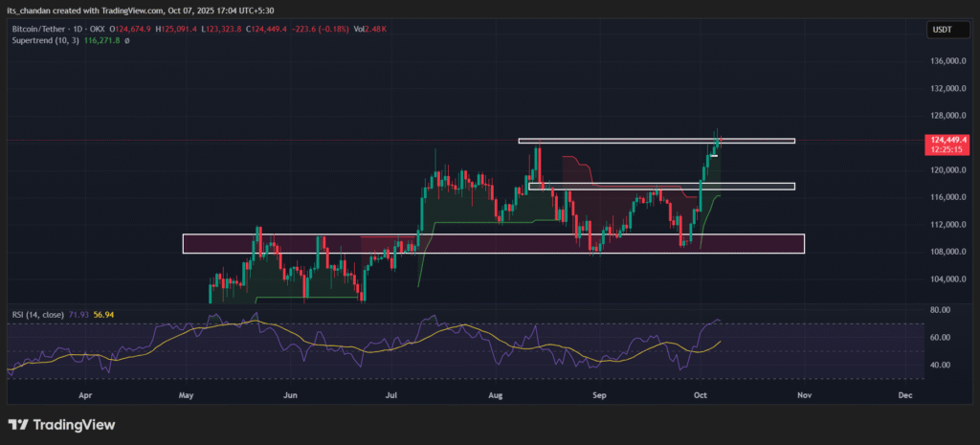This screenshot has width=980, height=445.
Task: Open the USDT currency selector
Action: pyautogui.click(x=942, y=31)
